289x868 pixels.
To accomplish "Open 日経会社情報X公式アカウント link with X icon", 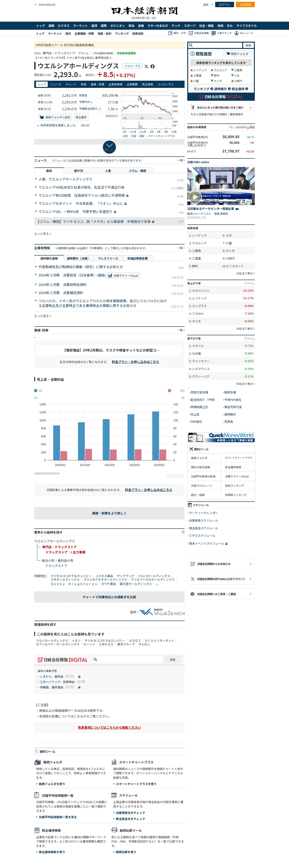I will click(x=221, y=579).
